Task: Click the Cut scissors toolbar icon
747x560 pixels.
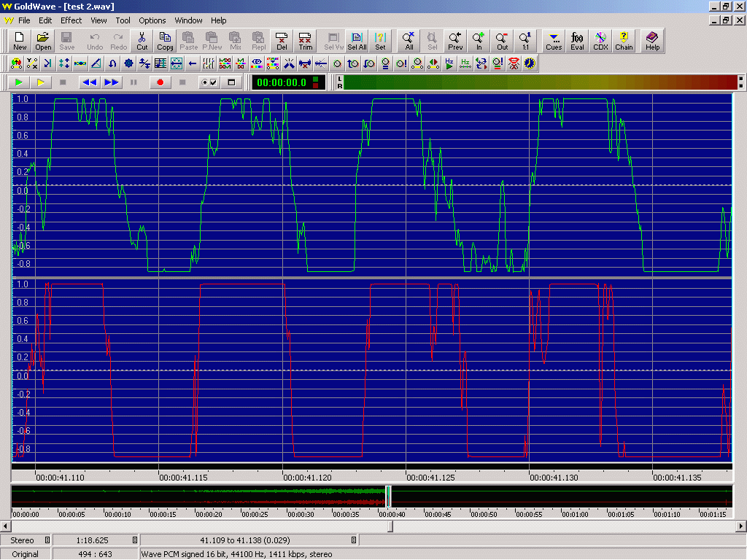Action: (x=142, y=41)
